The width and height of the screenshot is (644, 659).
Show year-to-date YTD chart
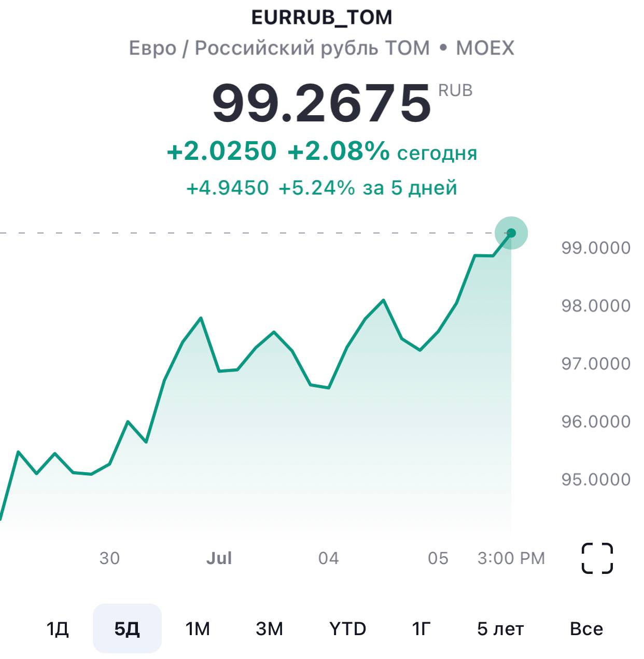[347, 629]
